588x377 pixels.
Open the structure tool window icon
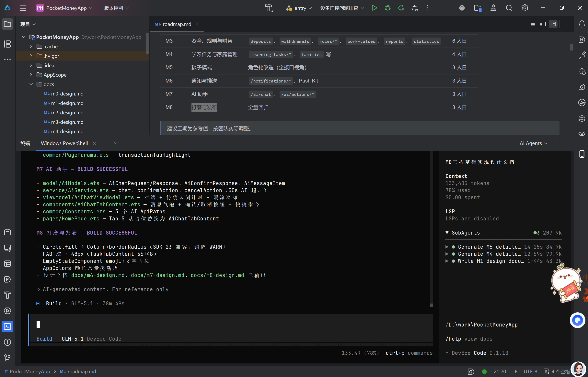[x=8, y=44]
